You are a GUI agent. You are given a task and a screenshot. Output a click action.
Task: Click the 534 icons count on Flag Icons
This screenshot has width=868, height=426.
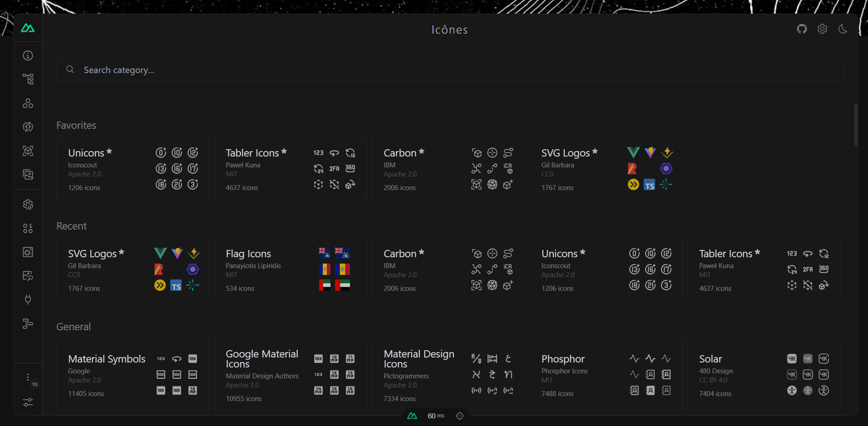[240, 289]
